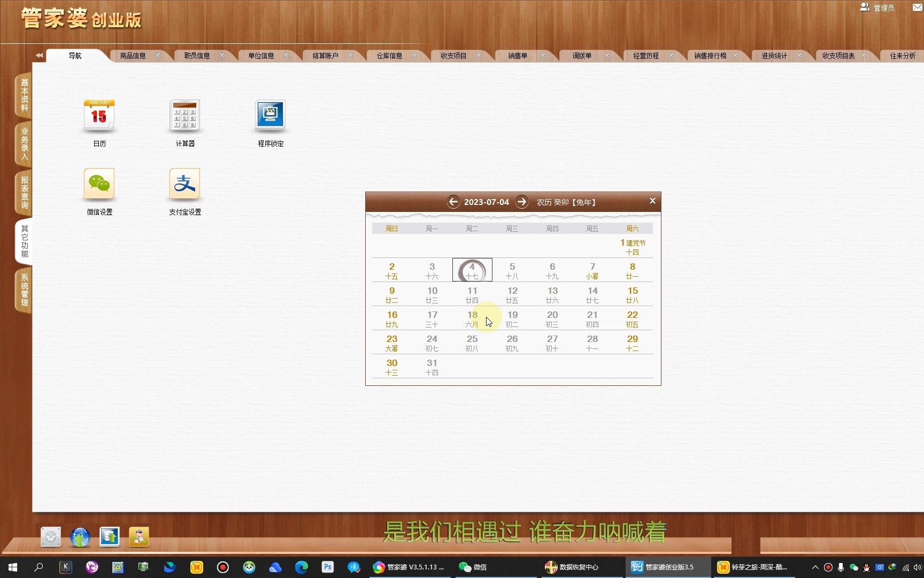Open the Windows Start menu
The width and height of the screenshot is (924, 578).
pos(13,567)
